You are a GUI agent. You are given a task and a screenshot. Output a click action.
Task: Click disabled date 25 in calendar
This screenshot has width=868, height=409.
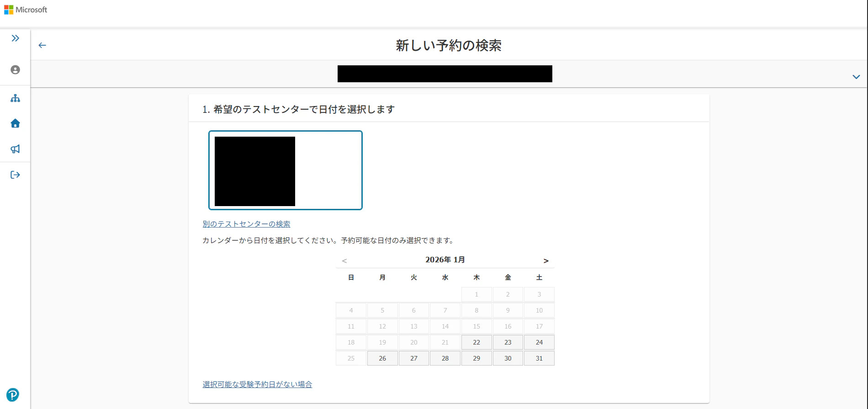[x=351, y=358]
